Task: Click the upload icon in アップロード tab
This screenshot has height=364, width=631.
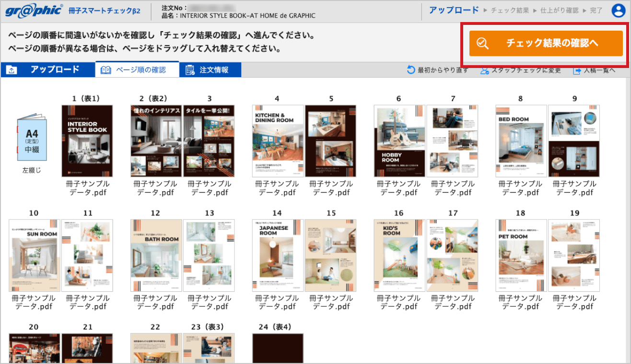Action: [x=12, y=70]
